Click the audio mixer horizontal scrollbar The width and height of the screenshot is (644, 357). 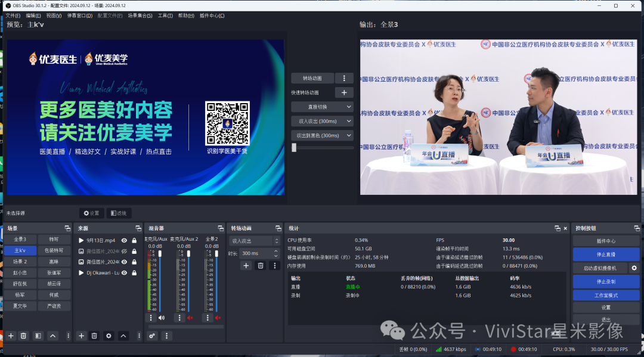[x=185, y=327]
